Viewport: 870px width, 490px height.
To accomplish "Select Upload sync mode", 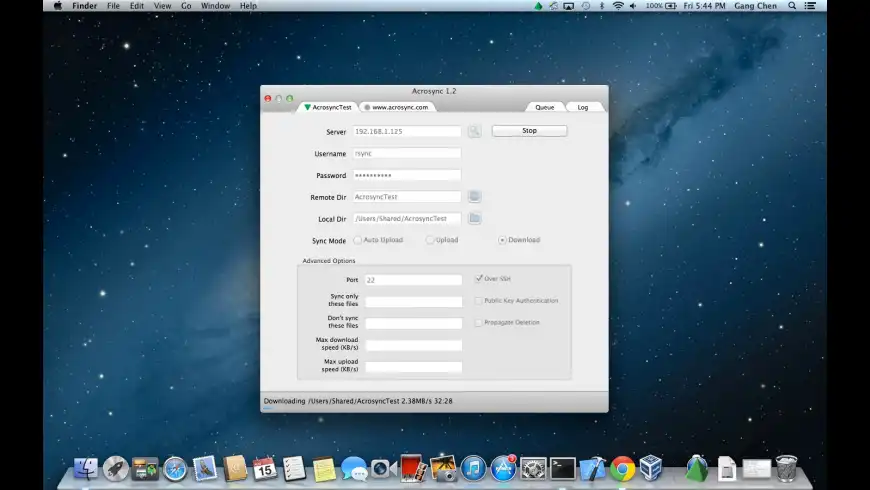I will [430, 240].
